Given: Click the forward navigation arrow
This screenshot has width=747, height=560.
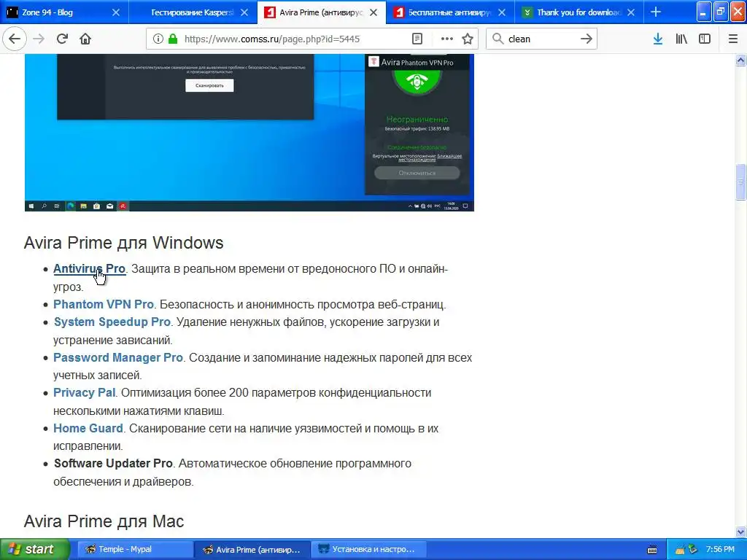Looking at the screenshot, I should click(x=39, y=39).
